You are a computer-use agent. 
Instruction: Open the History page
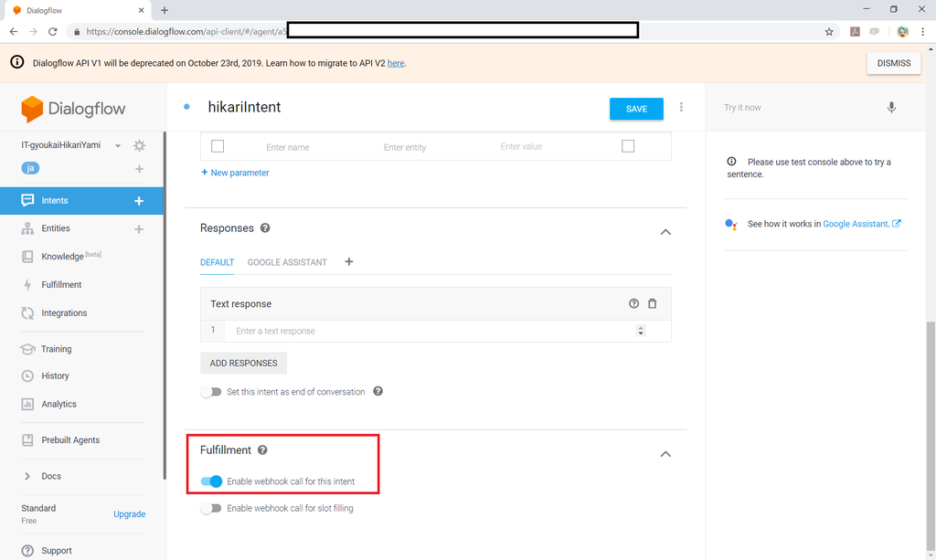[55, 375]
